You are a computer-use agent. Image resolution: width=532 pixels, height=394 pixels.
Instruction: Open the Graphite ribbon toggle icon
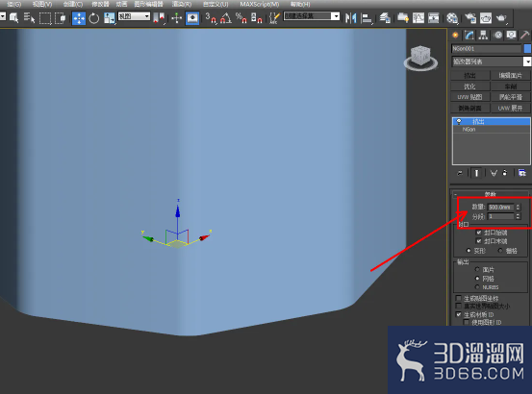click(403, 18)
